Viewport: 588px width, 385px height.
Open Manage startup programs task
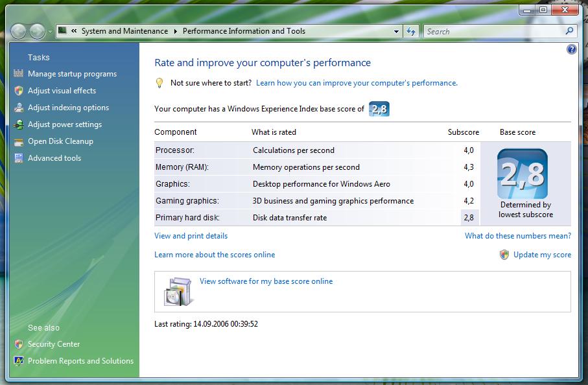[x=72, y=74]
